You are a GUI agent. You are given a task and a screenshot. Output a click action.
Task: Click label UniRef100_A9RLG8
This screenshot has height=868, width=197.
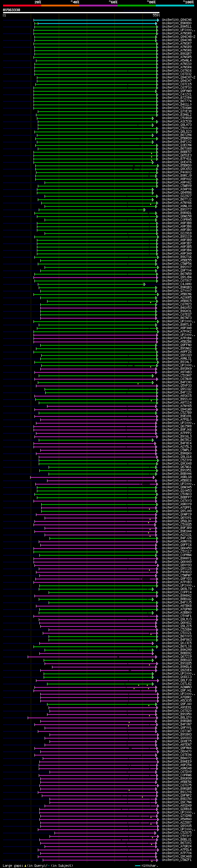(x=177, y=477)
